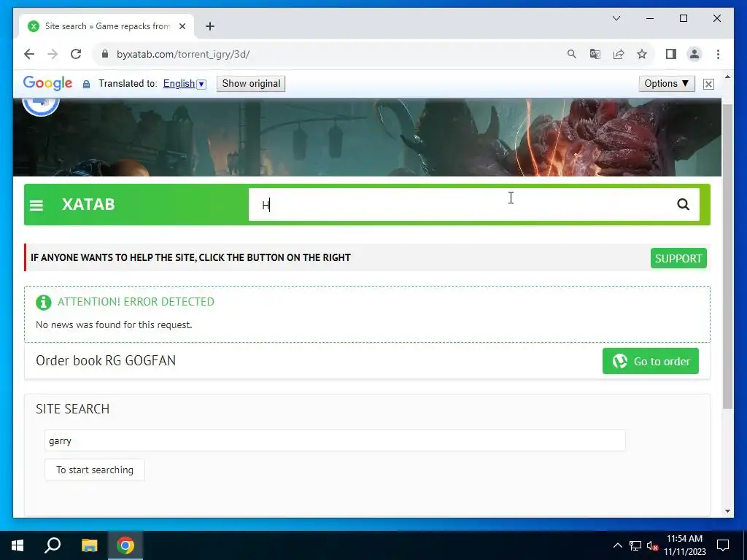
Task: Click the network tray icon
Action: point(635,545)
